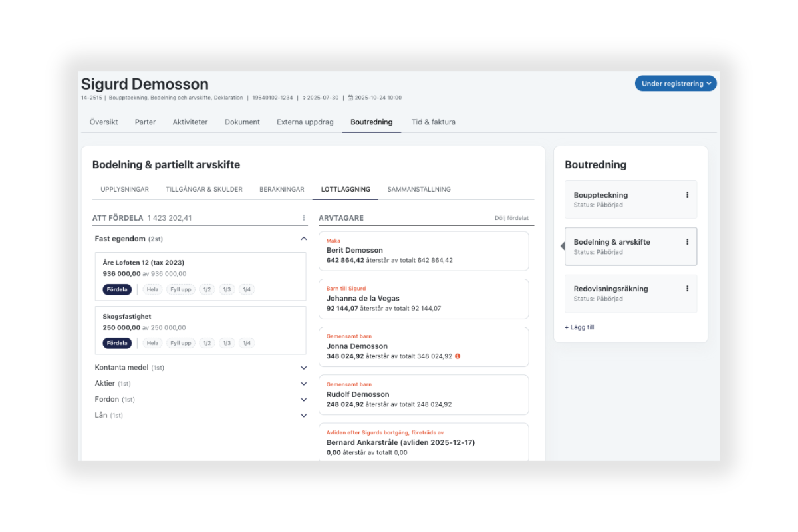
Task: Open the Under registrering status dropdown
Action: click(x=676, y=84)
